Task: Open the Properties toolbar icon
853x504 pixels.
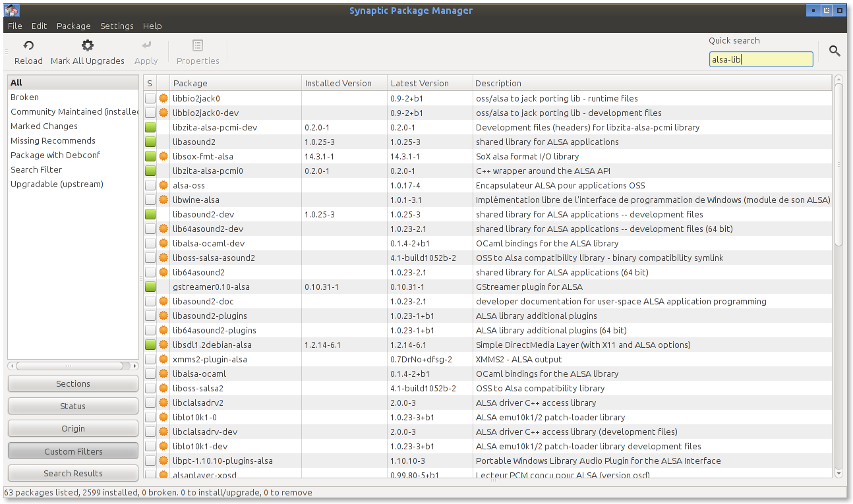Action: 198,45
